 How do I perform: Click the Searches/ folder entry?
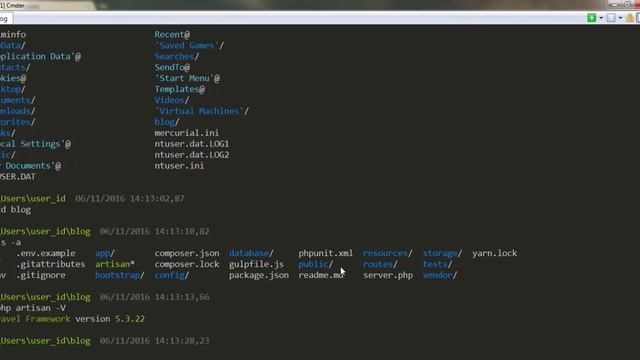point(177,57)
